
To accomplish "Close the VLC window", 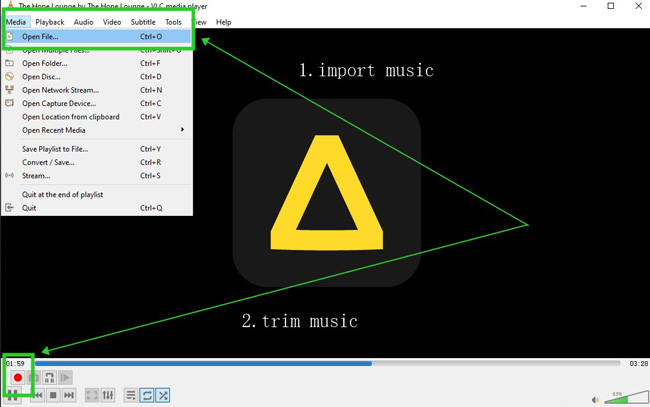I will (638, 6).
